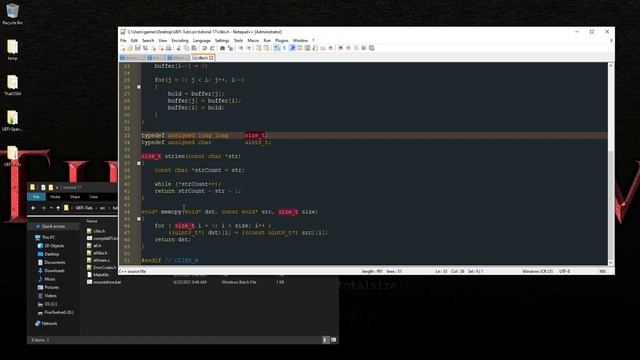Click the Copy toolbar icon
Screen dimensions: 640x360
coord(186,48)
